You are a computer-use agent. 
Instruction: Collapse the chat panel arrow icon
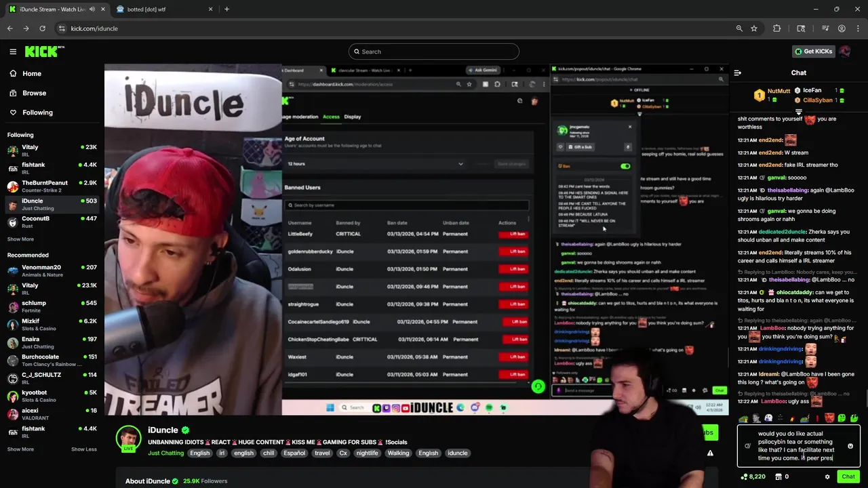(738, 73)
